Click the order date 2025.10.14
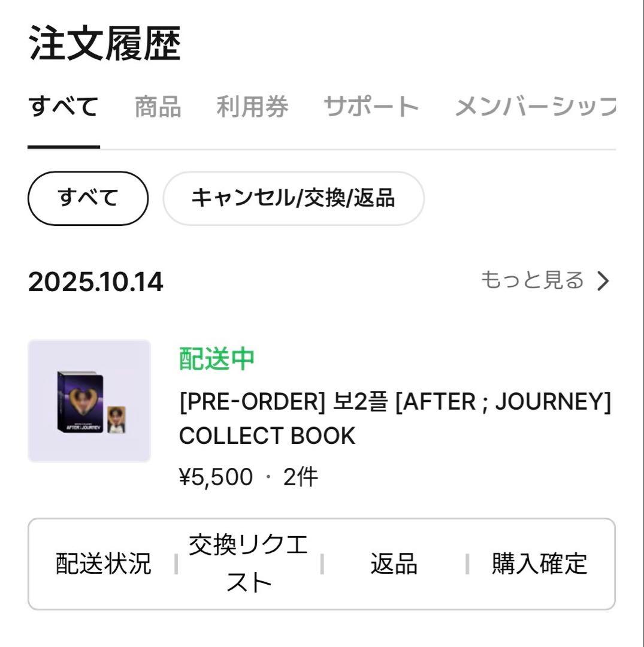 point(95,282)
